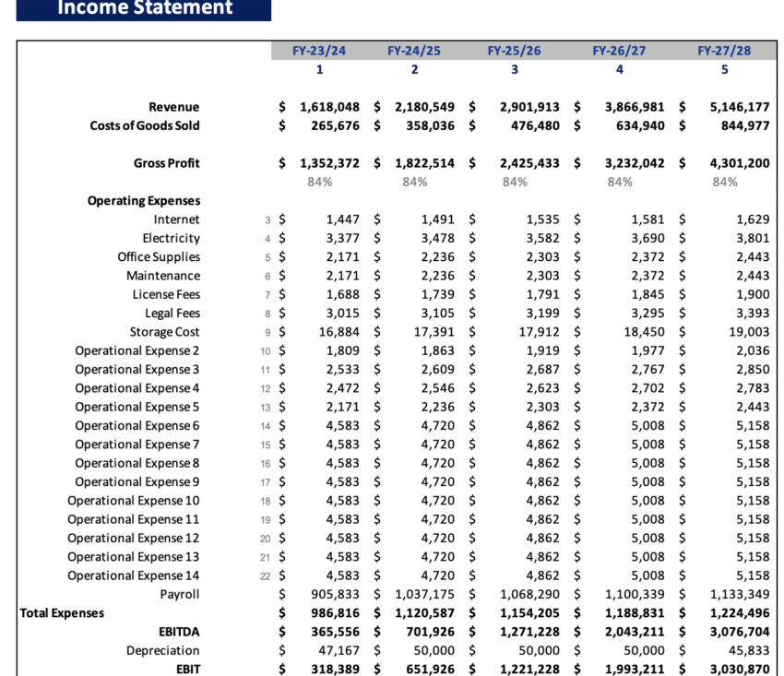
Task: Select the EBIT row label
Action: tap(188, 669)
